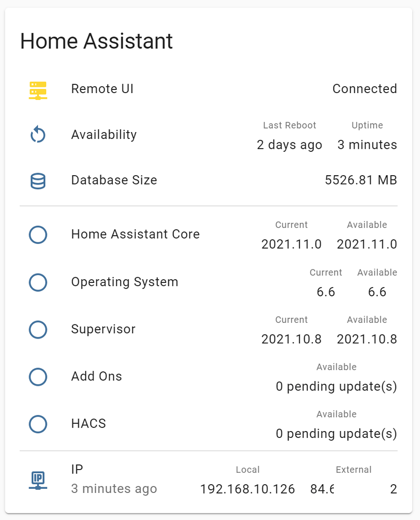Click the Home Assistant card title
The height and width of the screenshot is (520, 420).
[x=97, y=41]
